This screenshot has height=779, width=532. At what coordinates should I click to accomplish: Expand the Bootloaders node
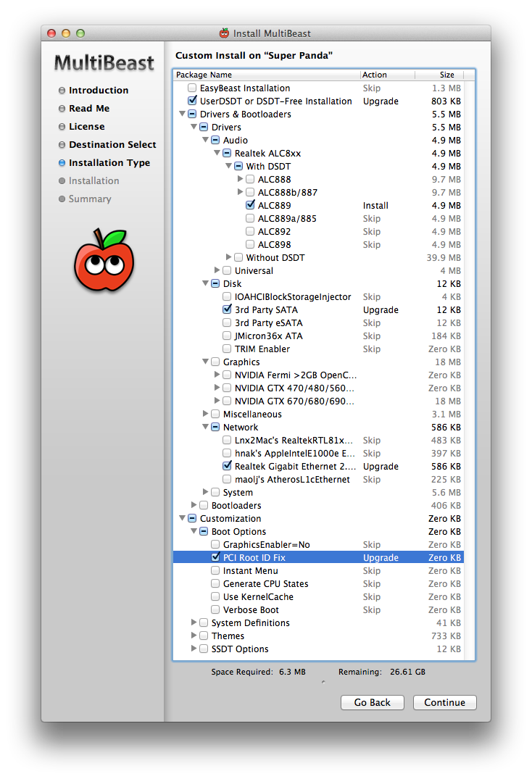coord(194,505)
